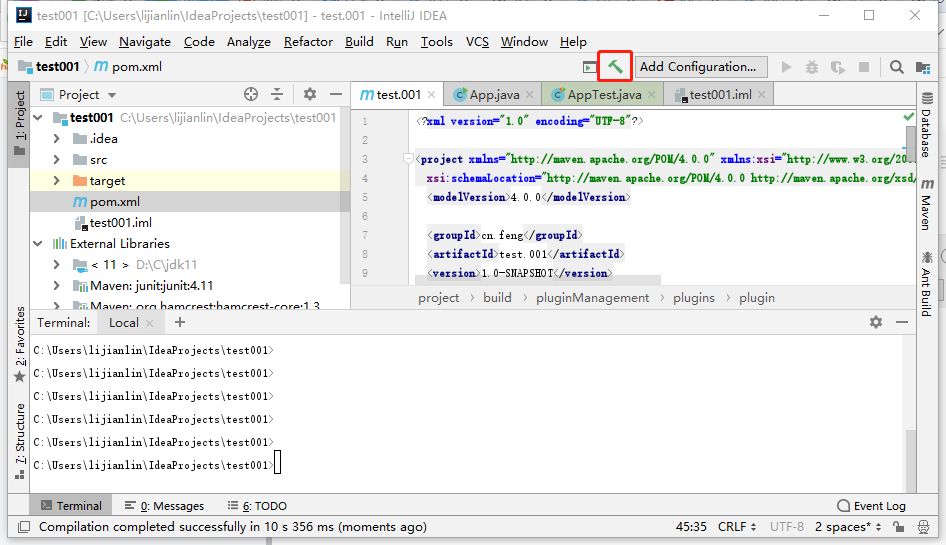Add a new terminal session with plus
The image size is (946, 545).
[x=180, y=322]
